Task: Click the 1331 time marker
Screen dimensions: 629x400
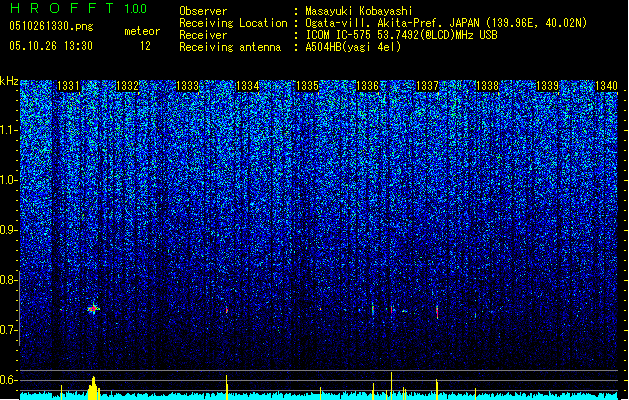Action: pyautogui.click(x=68, y=86)
